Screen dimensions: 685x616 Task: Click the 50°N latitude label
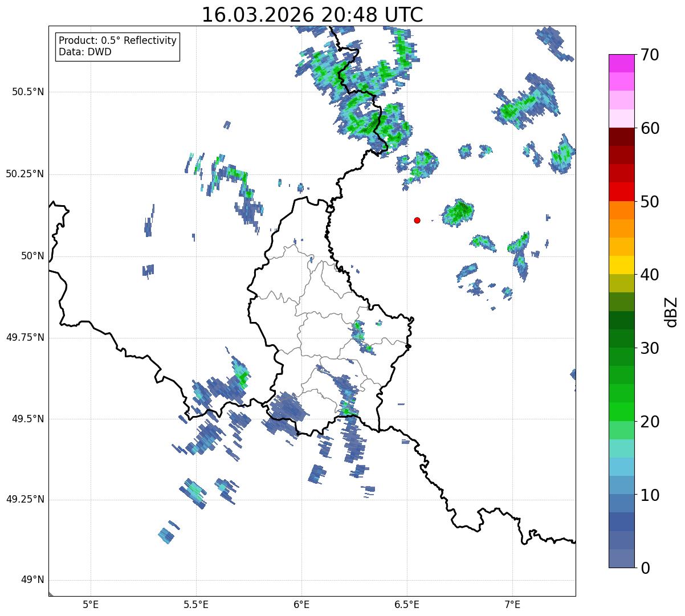(32, 256)
